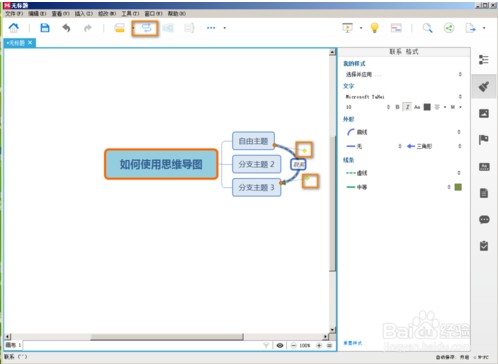Screen dimensions: 498x364
Task: Click the reset style link below the format panel
Action: [353, 343]
